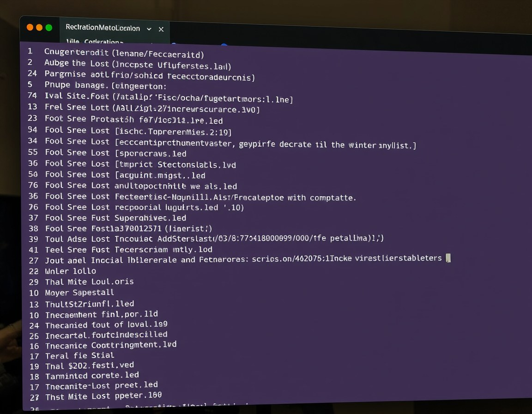This screenshot has height=414, width=532.
Task: Click the line ending in "we als.led"
Action: (141, 186)
